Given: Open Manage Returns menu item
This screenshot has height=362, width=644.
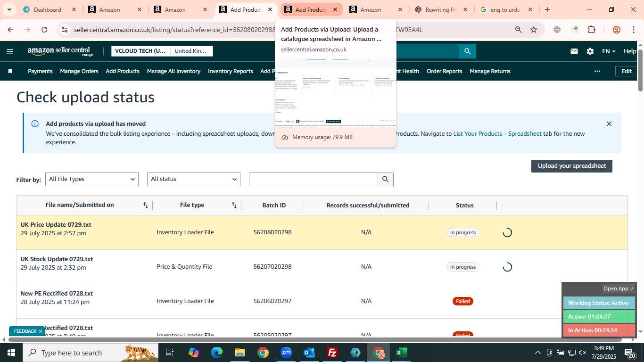Looking at the screenshot, I should pyautogui.click(x=490, y=71).
